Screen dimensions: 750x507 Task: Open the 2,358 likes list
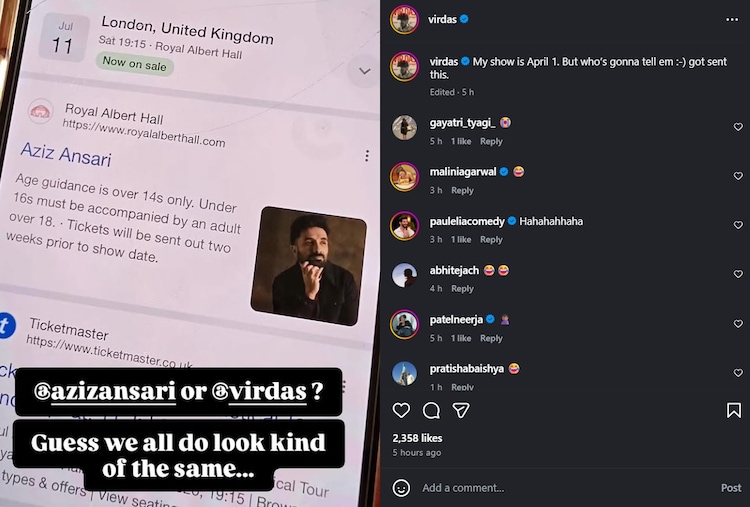417,438
